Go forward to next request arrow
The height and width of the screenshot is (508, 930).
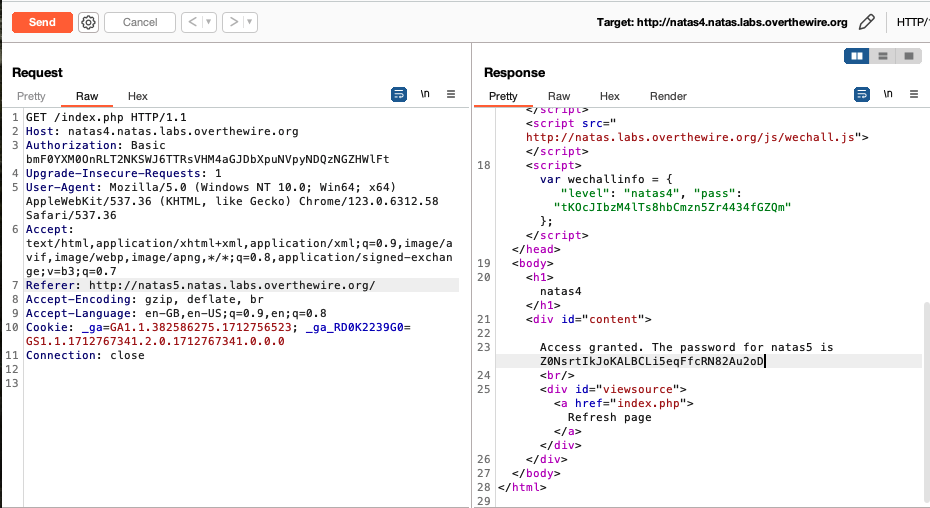(234, 23)
